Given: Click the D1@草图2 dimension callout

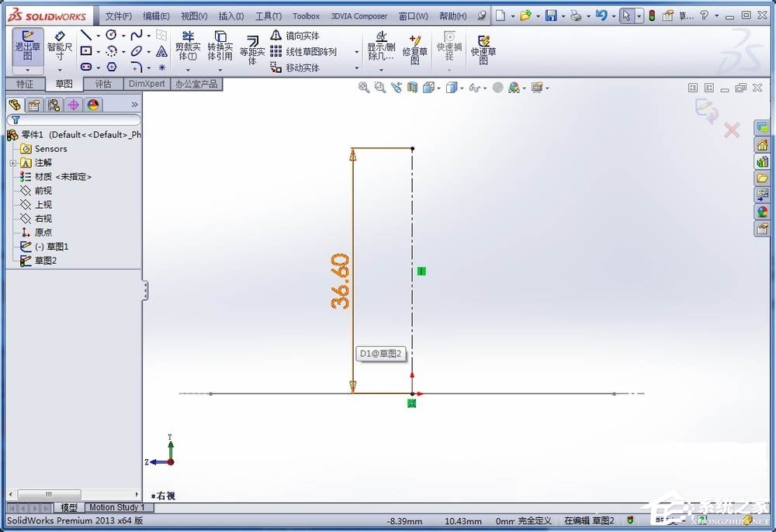Looking at the screenshot, I should (381, 353).
